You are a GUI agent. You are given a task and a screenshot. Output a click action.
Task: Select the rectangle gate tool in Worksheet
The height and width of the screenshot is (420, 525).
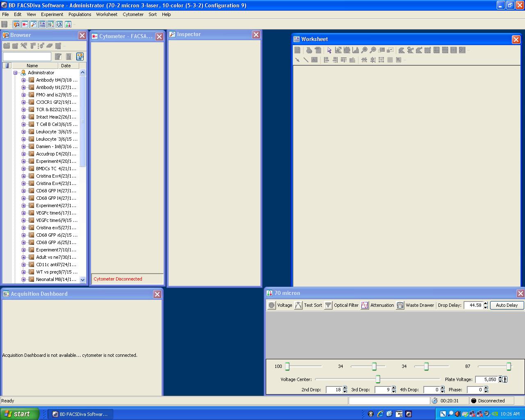point(428,50)
